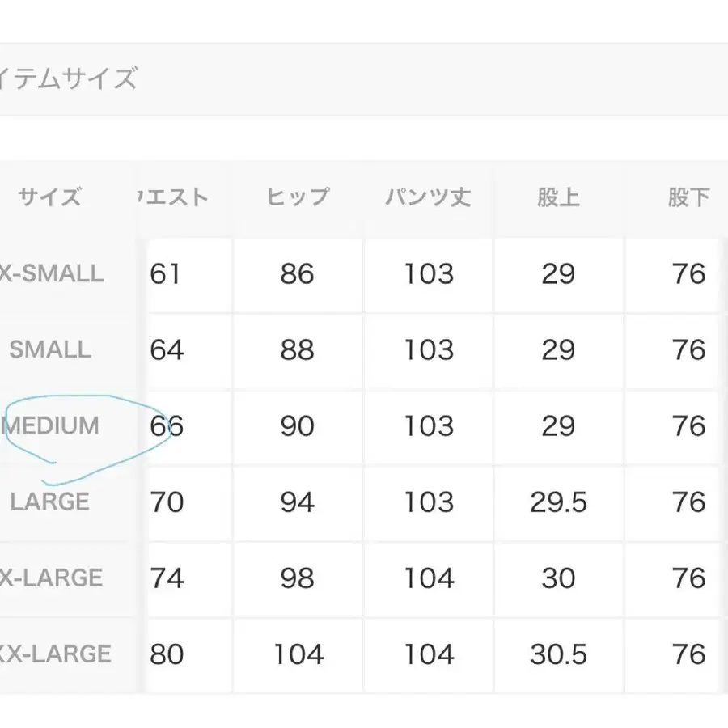Click the X-SMALL waist value 61
728x728 pixels.
tap(165, 274)
